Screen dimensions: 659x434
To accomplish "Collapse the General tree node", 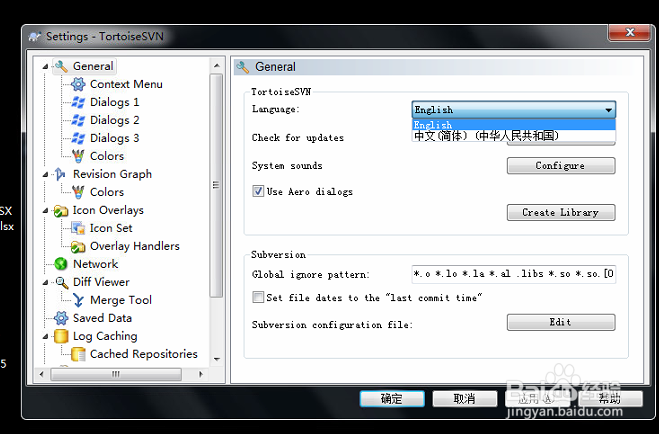I will pyautogui.click(x=45, y=66).
